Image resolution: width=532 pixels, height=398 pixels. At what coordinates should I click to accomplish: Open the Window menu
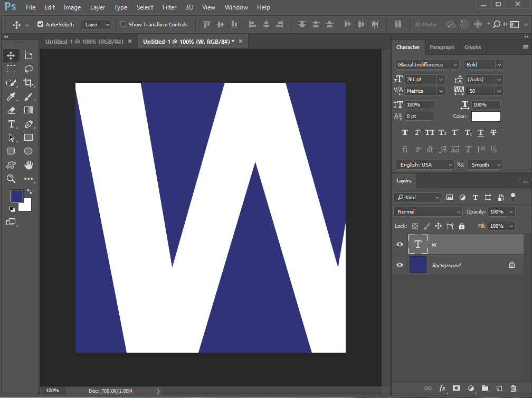point(236,7)
